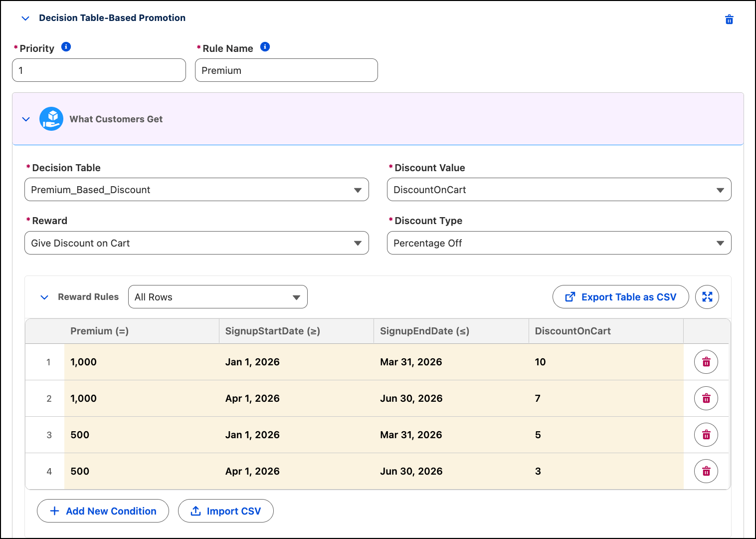The image size is (756, 539).
Task: Delete reward rule row 2
Action: 706,398
